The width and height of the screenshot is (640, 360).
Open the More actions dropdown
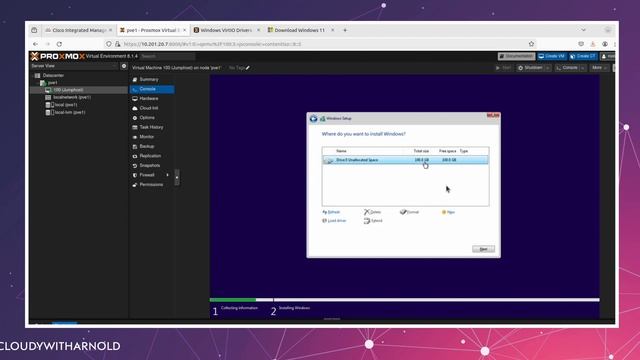coord(600,68)
